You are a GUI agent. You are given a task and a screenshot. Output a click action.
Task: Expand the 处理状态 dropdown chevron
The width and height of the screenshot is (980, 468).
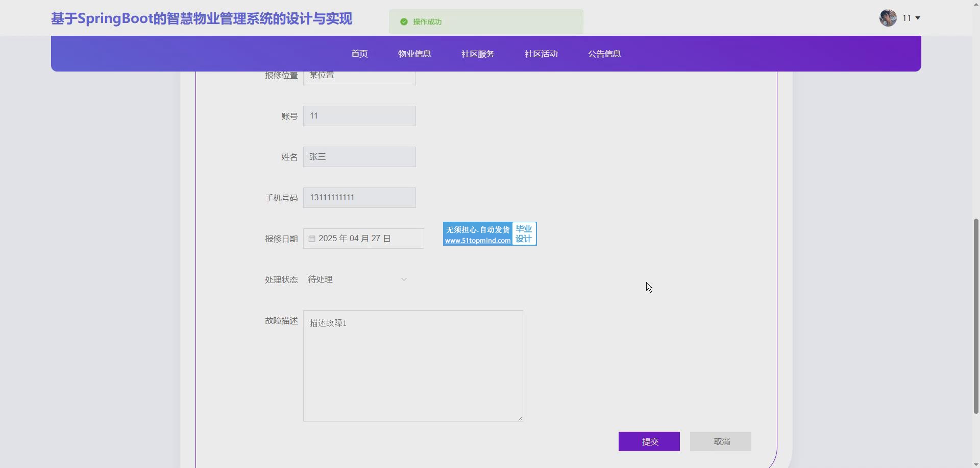coord(404,279)
